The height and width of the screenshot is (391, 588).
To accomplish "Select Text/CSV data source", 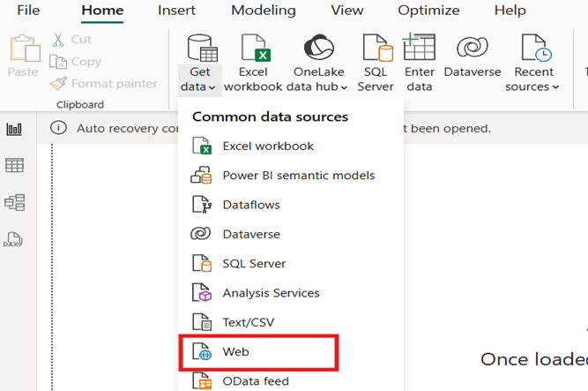I will [x=291, y=322].
